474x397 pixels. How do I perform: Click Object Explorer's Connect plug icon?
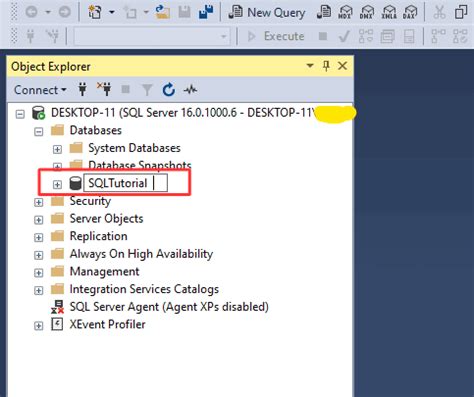pos(82,90)
